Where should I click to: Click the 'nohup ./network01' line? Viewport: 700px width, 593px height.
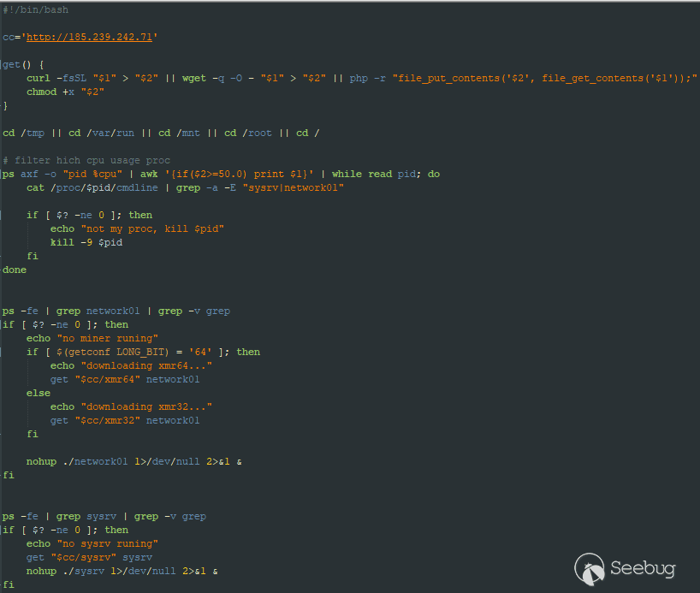coord(134,462)
